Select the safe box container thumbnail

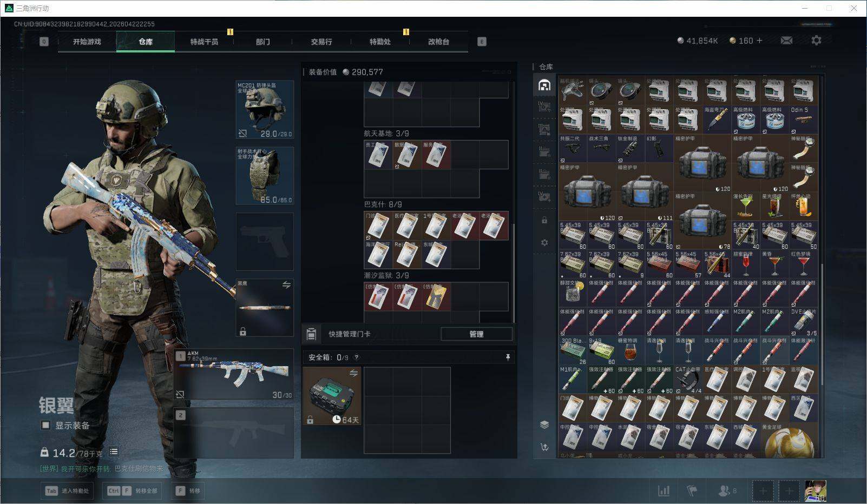click(x=332, y=396)
